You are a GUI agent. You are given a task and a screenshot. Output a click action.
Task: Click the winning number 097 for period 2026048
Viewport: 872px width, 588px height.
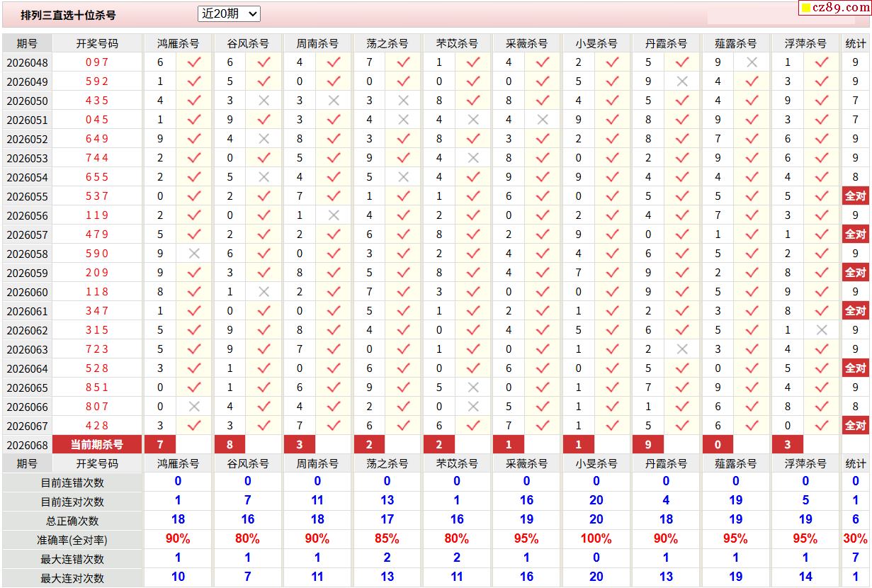[x=97, y=62]
